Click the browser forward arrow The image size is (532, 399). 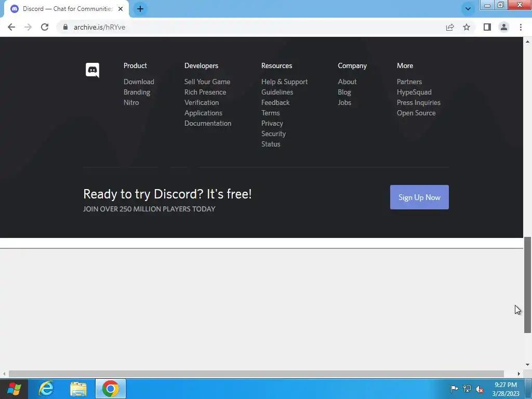tap(28, 27)
